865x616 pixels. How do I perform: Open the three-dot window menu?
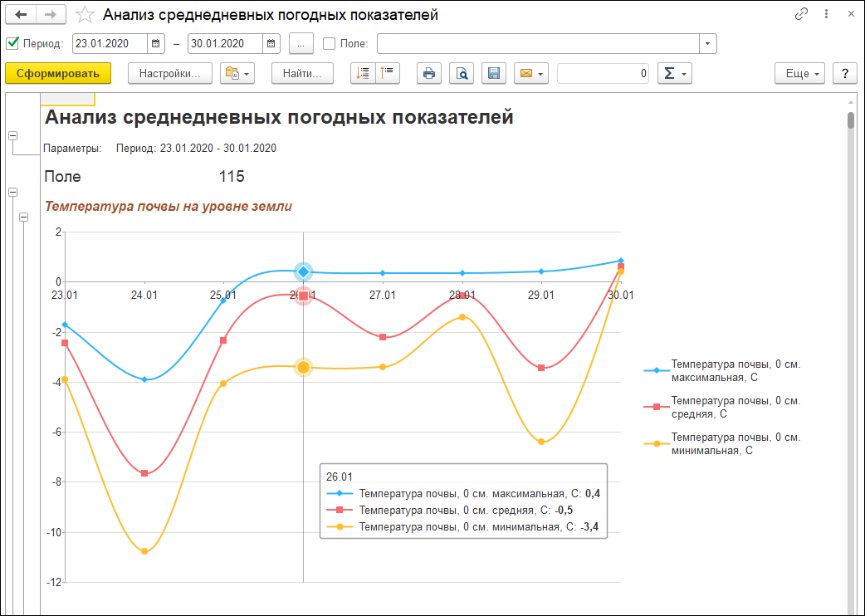pos(826,14)
